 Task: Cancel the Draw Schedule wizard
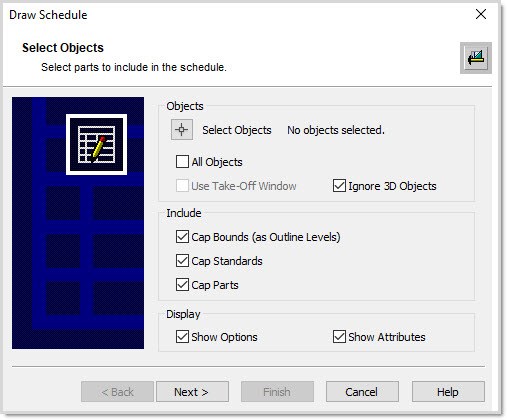pos(362,392)
